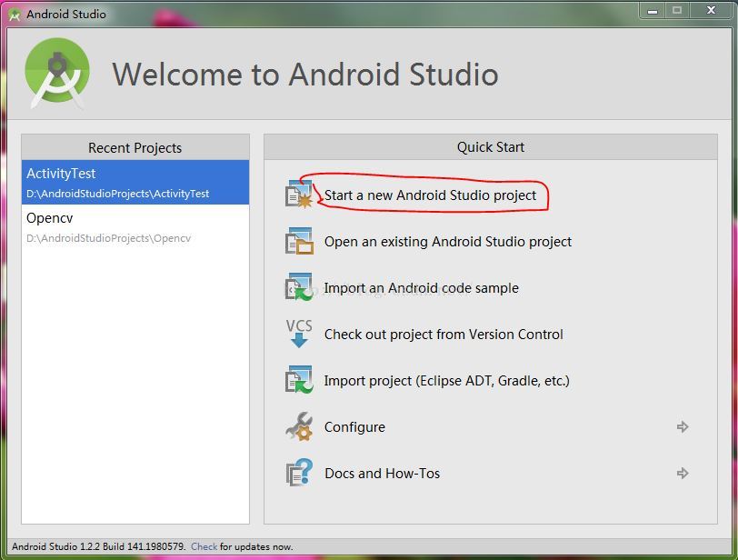Start a new Android Studio project
The image size is (738, 560).
tap(430, 195)
